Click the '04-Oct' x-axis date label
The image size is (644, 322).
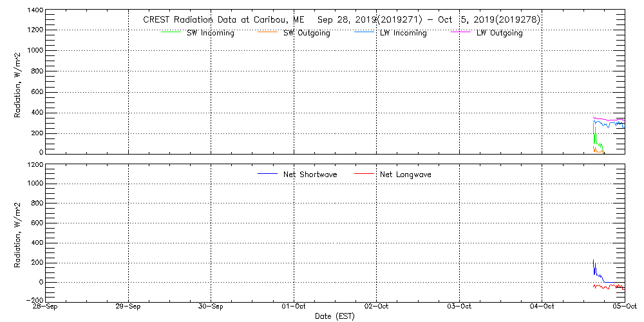click(x=542, y=308)
